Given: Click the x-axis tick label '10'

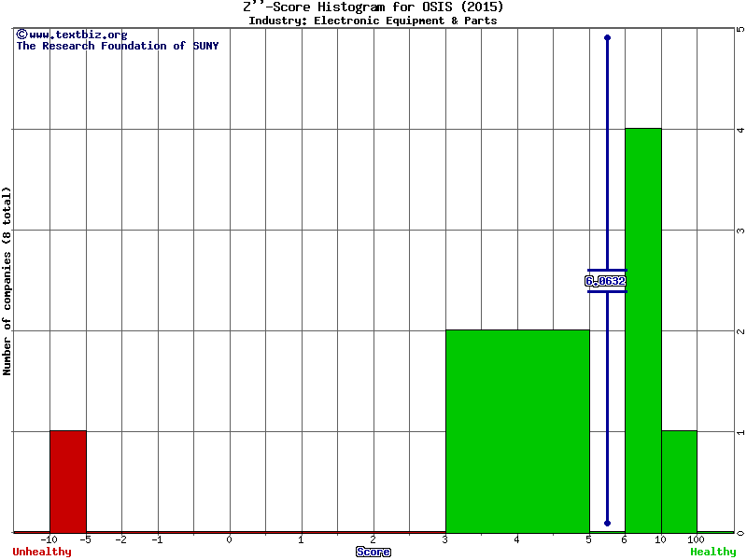Looking at the screenshot, I should click(660, 540).
